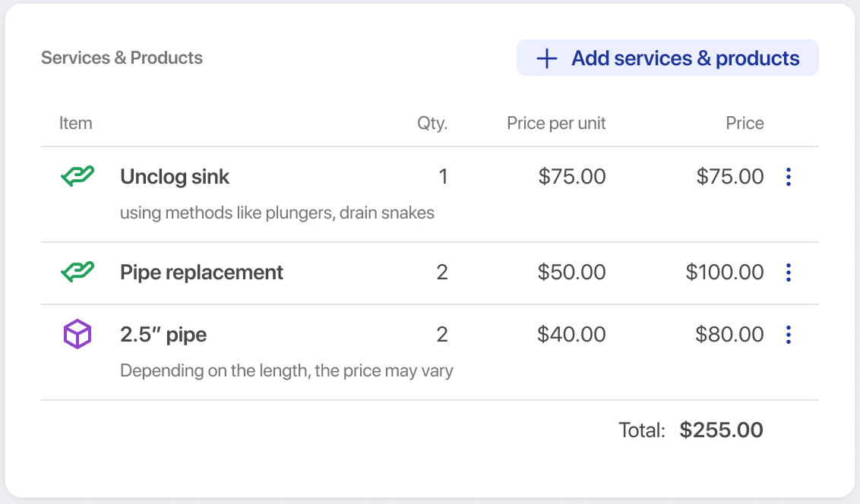Click service hand icon for Unclog sink
The height and width of the screenshot is (504, 860).
click(77, 177)
